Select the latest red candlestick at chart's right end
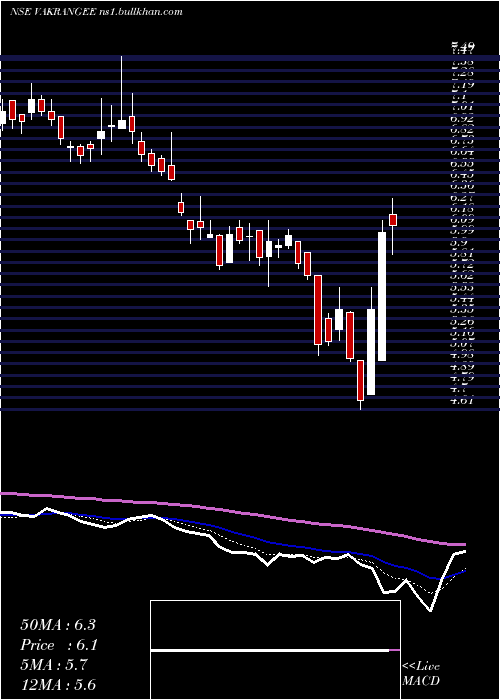The height and width of the screenshot is (700, 500). coord(393,220)
